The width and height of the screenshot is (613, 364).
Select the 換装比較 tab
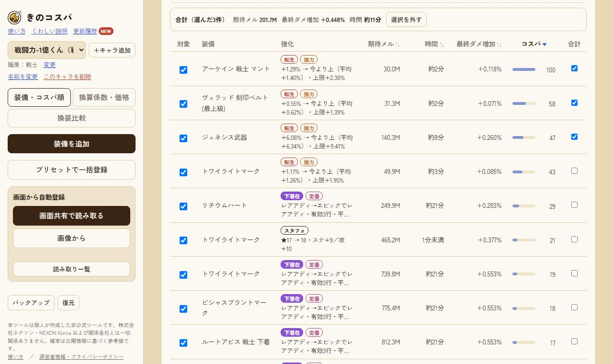coord(71,118)
